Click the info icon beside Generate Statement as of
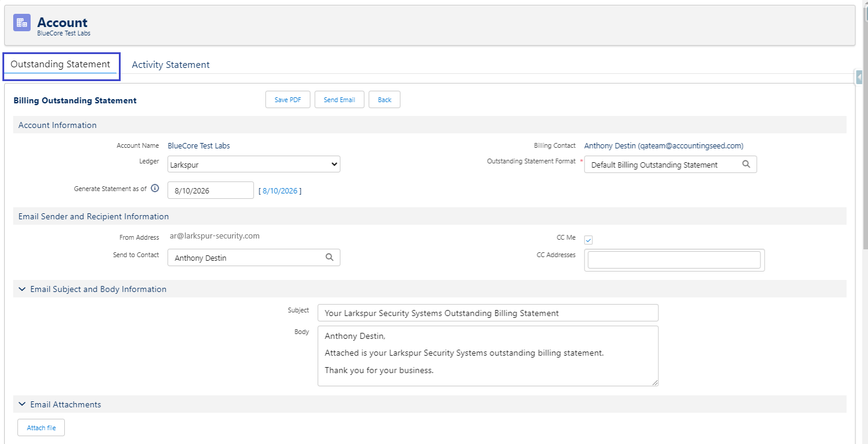Screen dimensions: 868x444 [x=155, y=189]
